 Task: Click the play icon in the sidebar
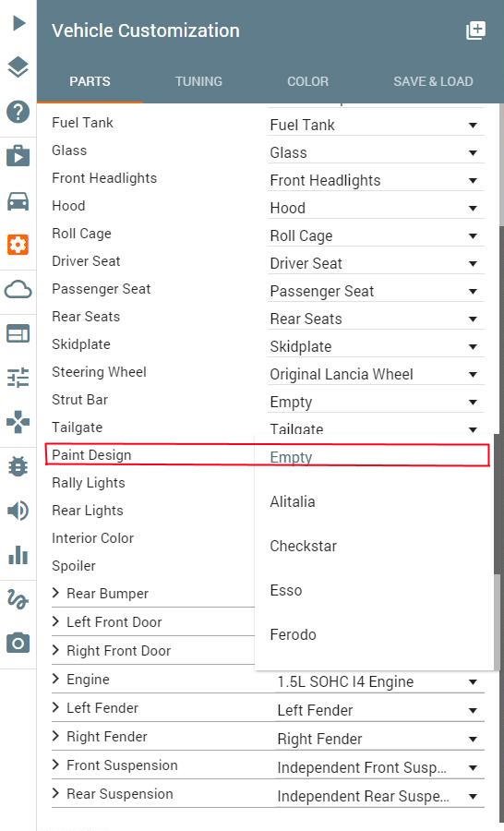tap(18, 23)
